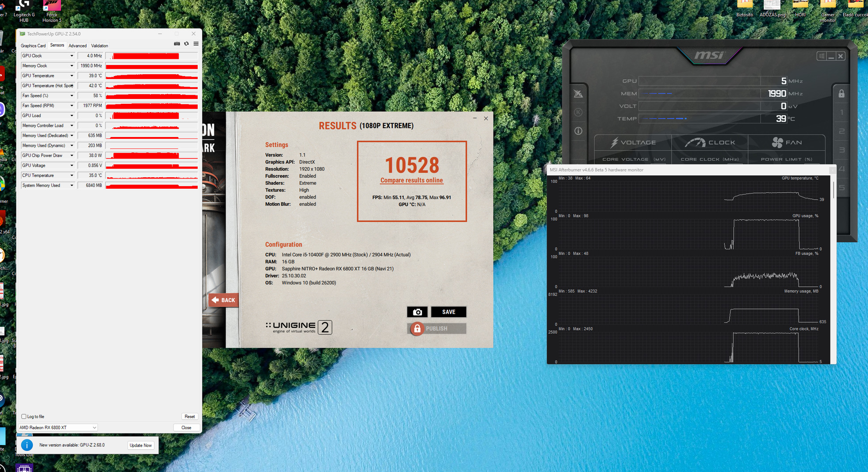
Task: Open the System Memory Used sensor dropdown
Action: (x=72, y=185)
